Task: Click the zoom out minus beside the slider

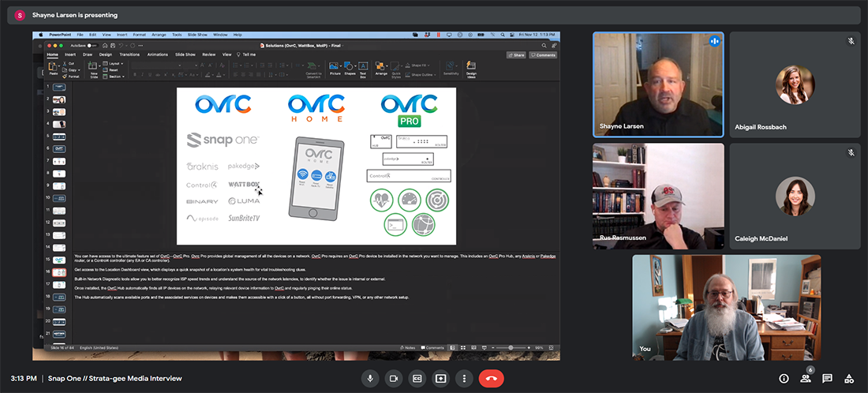Action: point(492,347)
